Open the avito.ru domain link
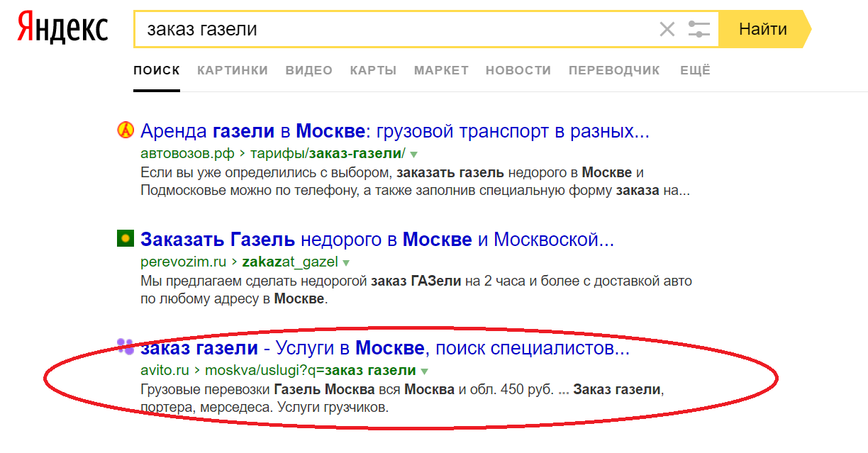Image resolution: width=868 pixels, height=453 pixels. pos(165,370)
